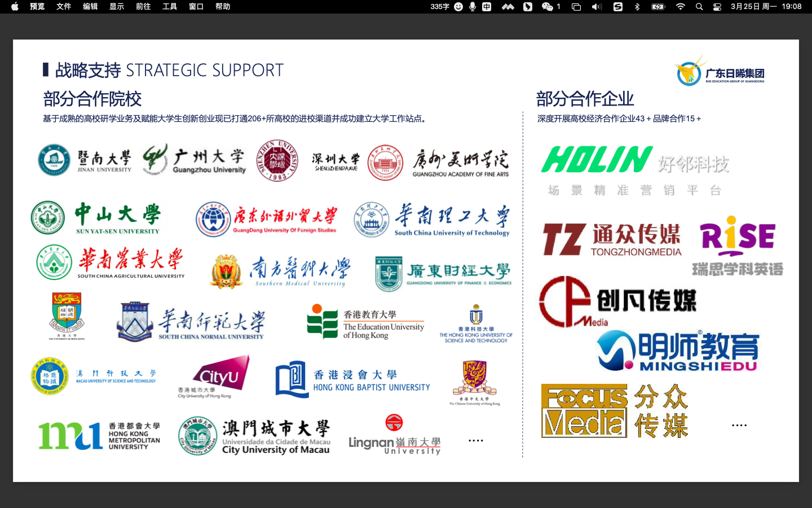
Task: Click the mountain-shaped menu bar icon
Action: tap(508, 7)
